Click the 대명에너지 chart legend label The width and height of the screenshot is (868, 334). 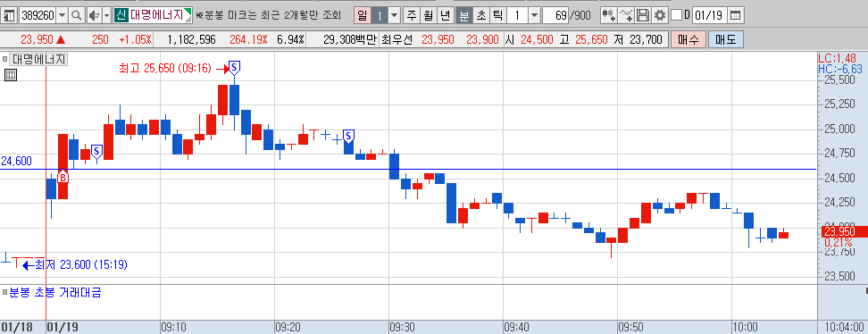38,59
